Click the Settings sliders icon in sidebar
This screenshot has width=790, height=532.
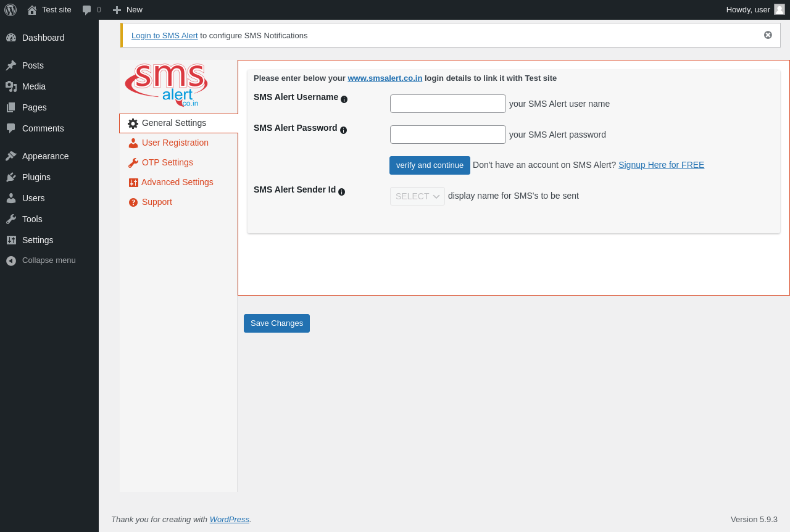click(11, 240)
